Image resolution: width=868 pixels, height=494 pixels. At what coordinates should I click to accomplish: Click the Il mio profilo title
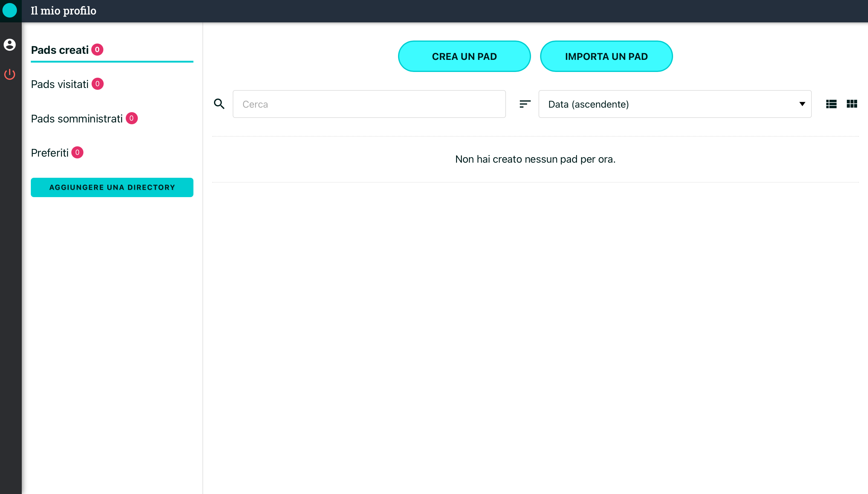(x=63, y=11)
